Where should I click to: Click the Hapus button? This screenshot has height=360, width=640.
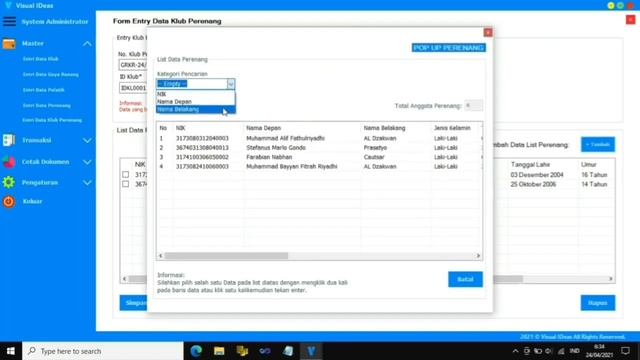click(x=598, y=302)
